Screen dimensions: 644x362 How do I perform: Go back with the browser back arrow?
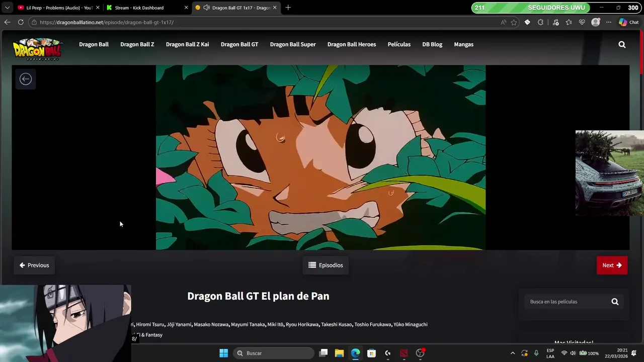pos(7,22)
